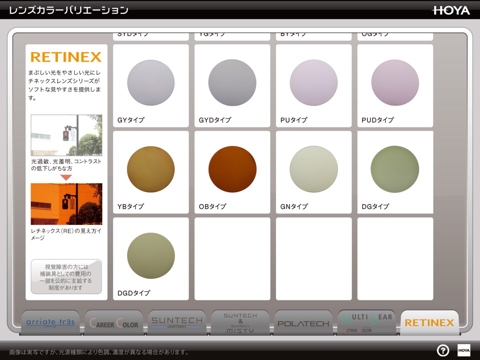
Task: Pick the YB type yellow-brown lens
Action: (151, 172)
